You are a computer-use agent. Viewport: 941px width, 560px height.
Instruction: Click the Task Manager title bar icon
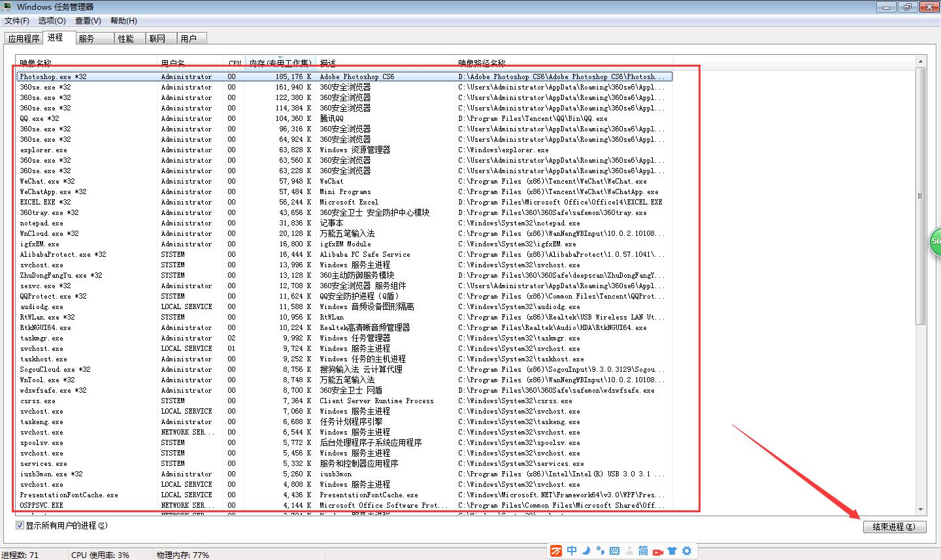pos(7,7)
